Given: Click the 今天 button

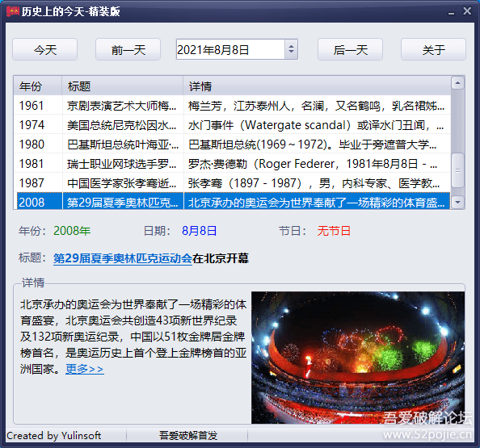Looking at the screenshot, I should coord(44,49).
